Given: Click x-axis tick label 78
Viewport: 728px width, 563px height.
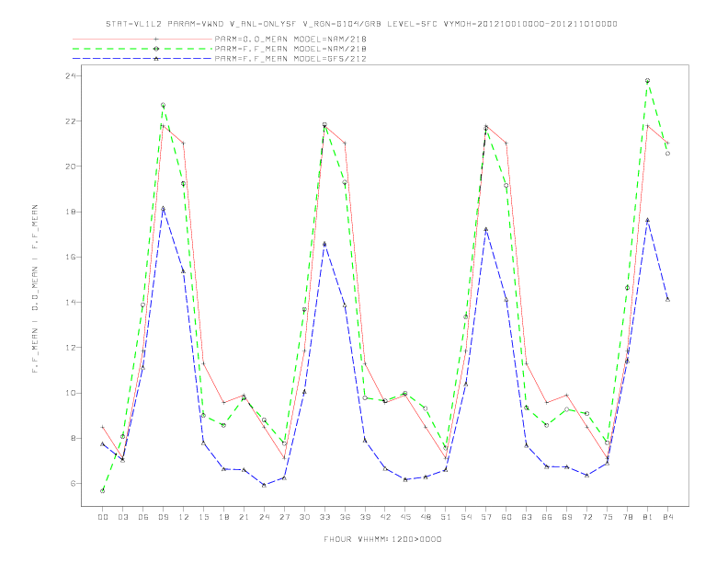Looking at the screenshot, I should (627, 517).
